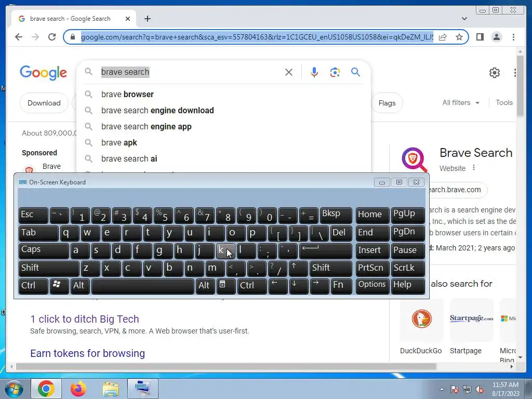This screenshot has width=532, height=399.
Task: View site information via the padlock icon
Action: [x=72, y=37]
